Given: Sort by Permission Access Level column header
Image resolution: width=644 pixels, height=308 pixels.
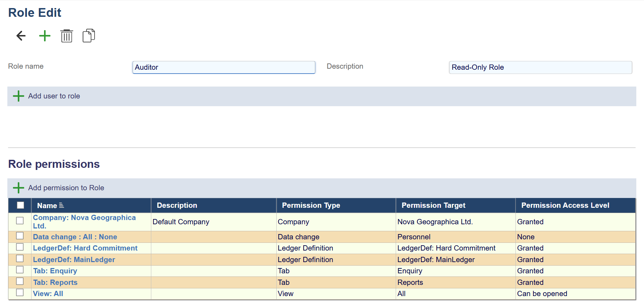Looking at the screenshot, I should pyautogui.click(x=565, y=205).
